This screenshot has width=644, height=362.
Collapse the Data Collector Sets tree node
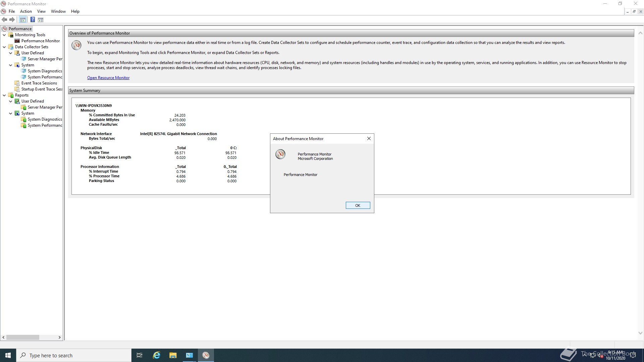click(x=4, y=47)
